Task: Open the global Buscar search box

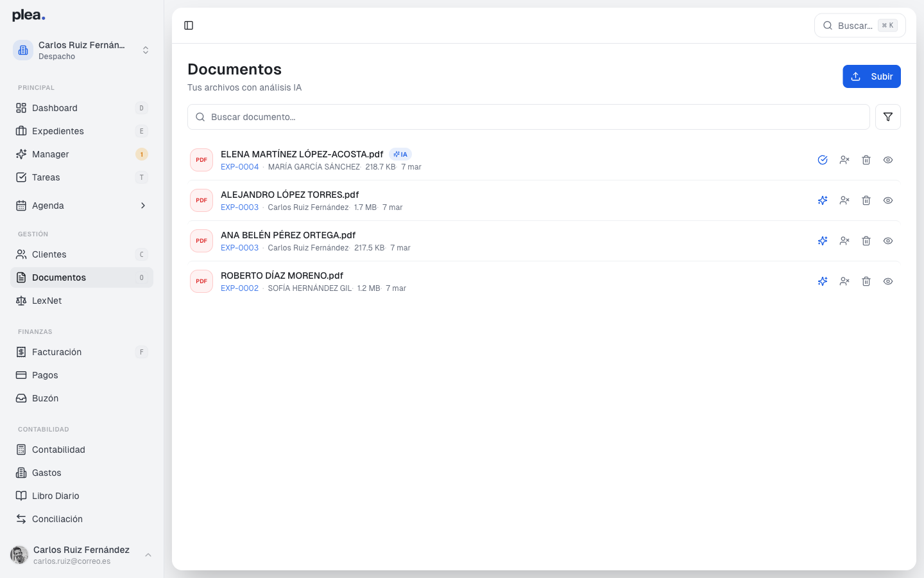Action: [x=860, y=26]
